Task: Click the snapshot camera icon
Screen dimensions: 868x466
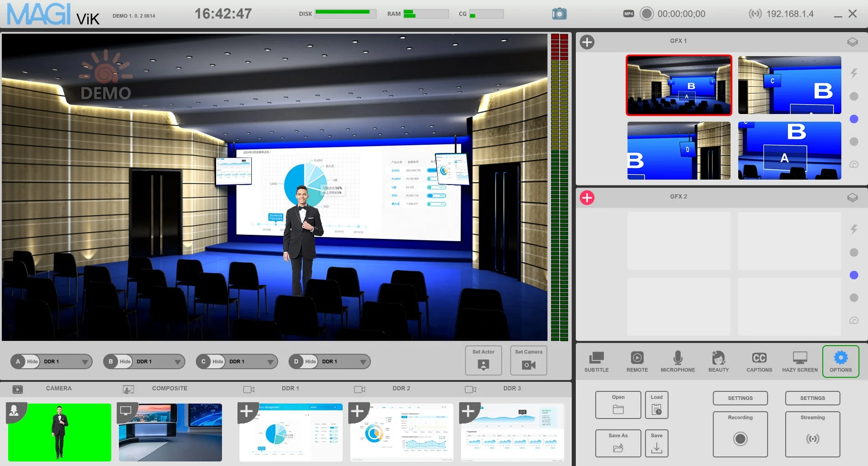Action: (559, 14)
